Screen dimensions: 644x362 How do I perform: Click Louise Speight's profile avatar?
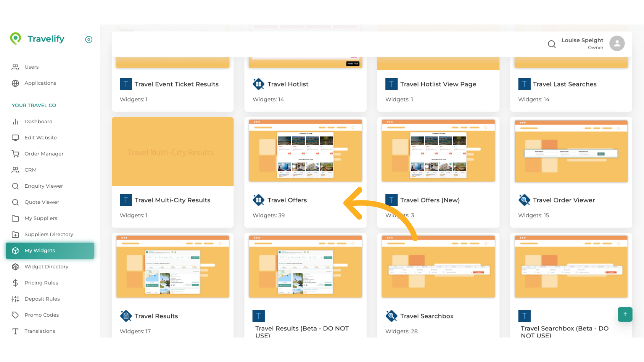click(617, 43)
